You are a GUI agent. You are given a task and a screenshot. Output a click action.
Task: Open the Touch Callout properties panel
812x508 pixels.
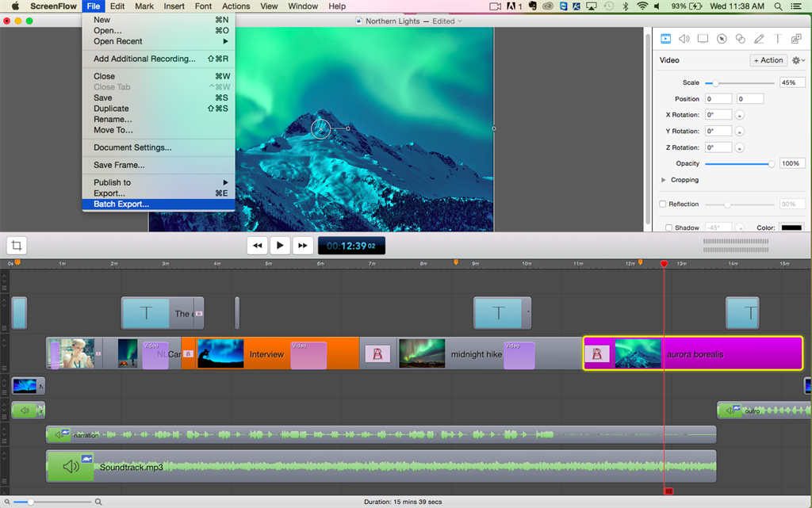[x=740, y=38]
